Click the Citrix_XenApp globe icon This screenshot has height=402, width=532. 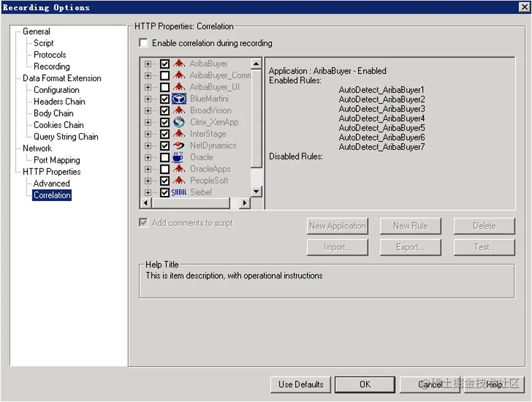(179, 122)
